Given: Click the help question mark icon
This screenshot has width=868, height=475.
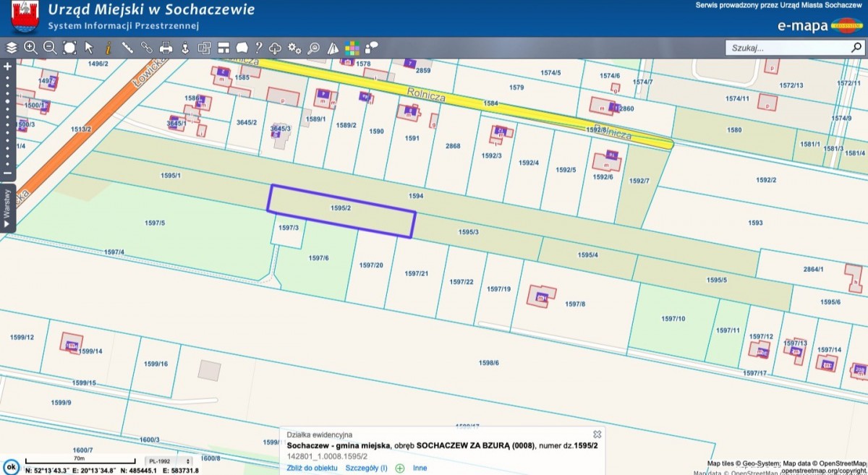Looking at the screenshot, I should (x=258, y=48).
